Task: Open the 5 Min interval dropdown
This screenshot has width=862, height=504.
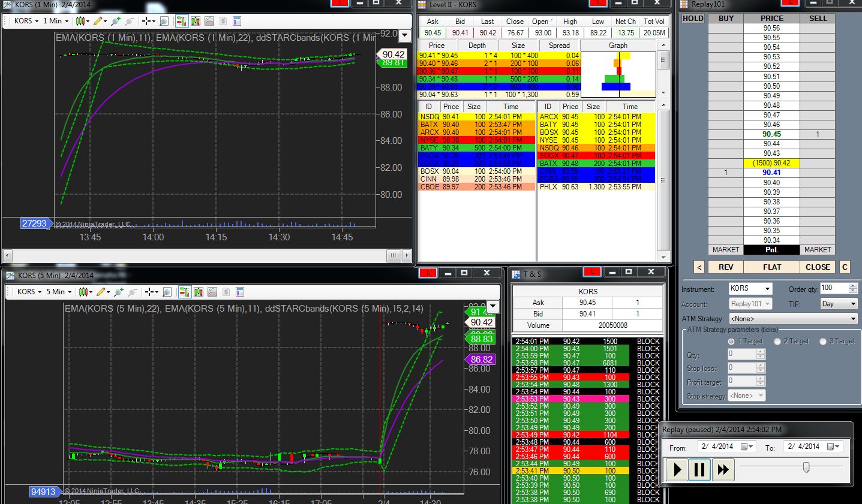Action: (x=59, y=292)
